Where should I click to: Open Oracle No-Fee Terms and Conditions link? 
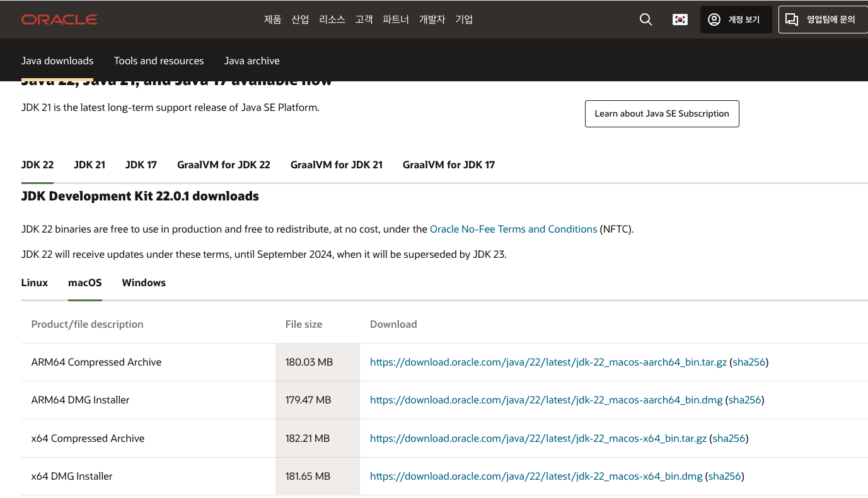pos(513,229)
